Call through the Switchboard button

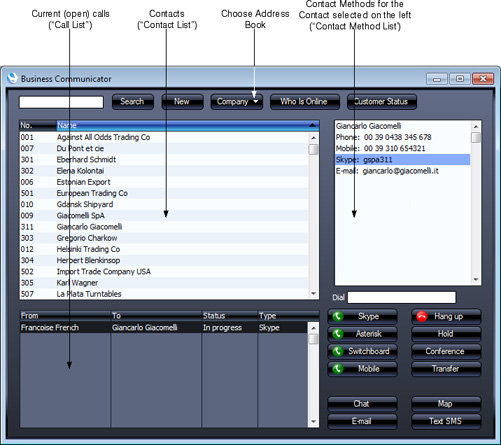(362, 351)
